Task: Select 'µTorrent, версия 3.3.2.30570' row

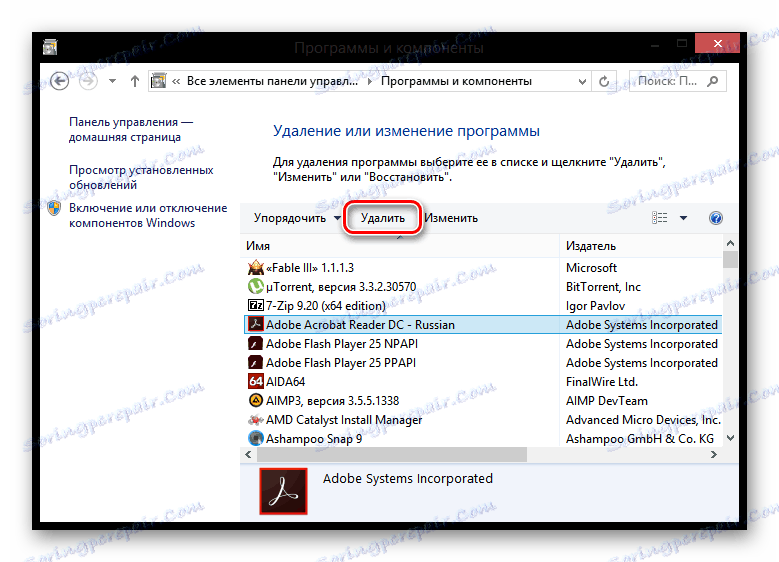Action: (483, 287)
